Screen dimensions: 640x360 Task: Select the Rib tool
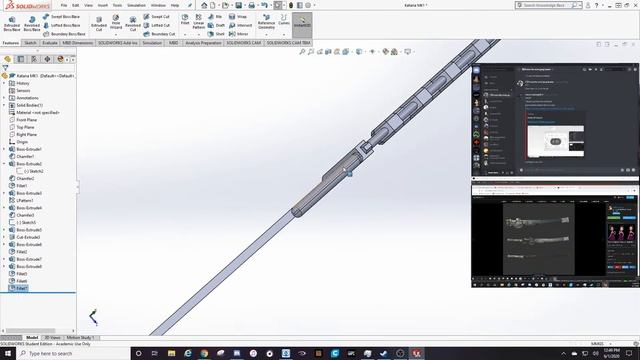[215, 17]
